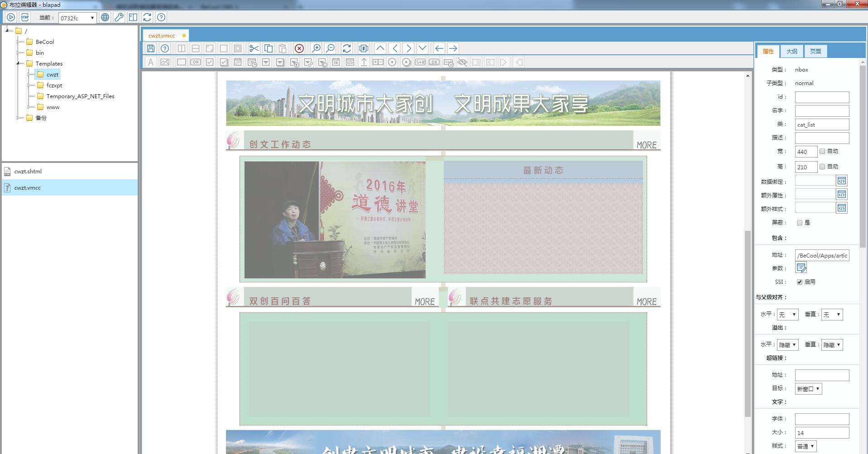868x454 pixels.
Task: Click the 类 class input field (cat_list)
Action: tap(822, 124)
